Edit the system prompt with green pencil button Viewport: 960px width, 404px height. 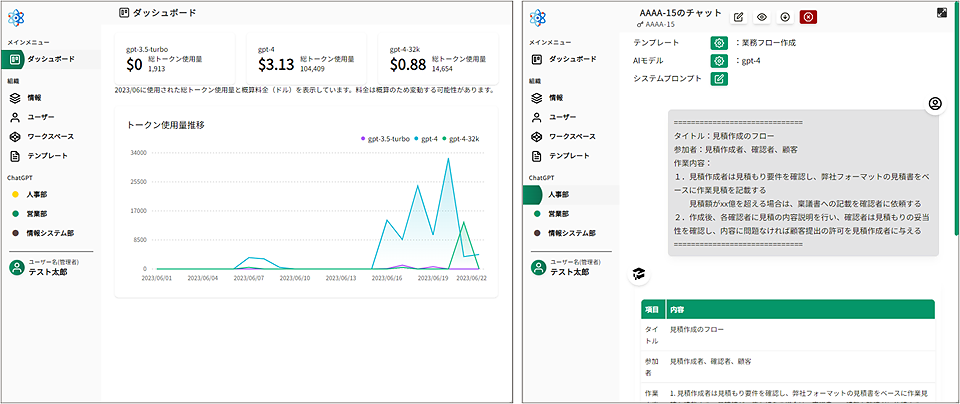coord(718,79)
